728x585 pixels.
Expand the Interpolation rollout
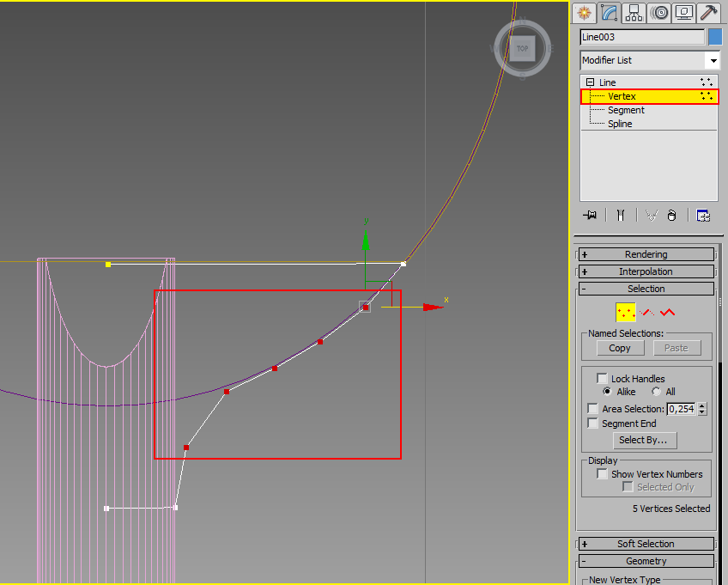point(646,271)
